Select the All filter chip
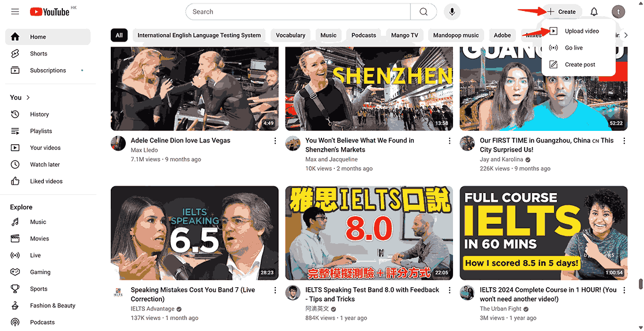Viewport: 644px width, 331px height. pyautogui.click(x=119, y=35)
